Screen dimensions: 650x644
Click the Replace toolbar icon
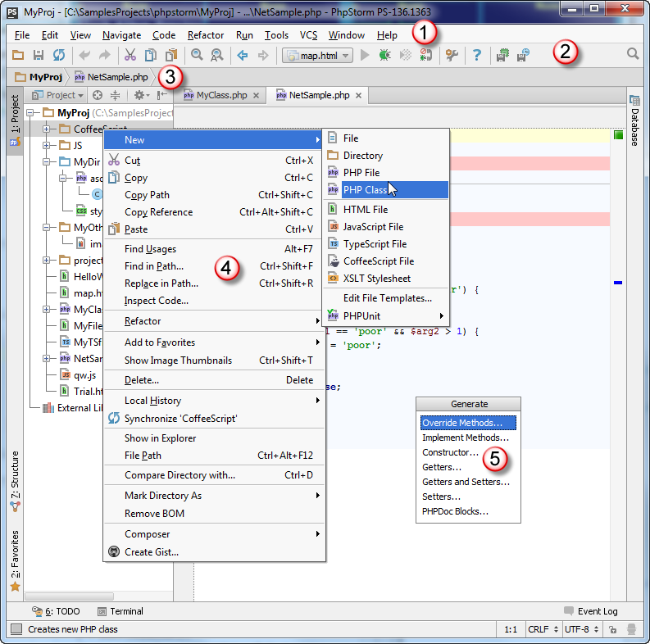pos(217,55)
